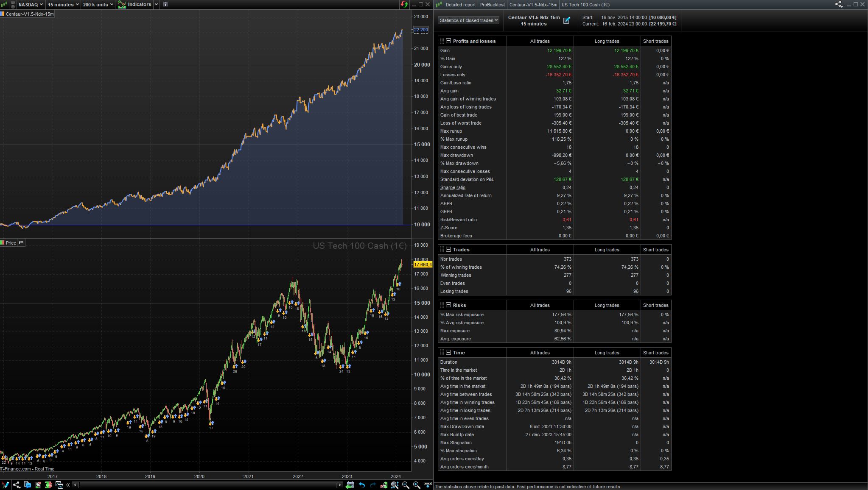Click the Z-Score link
This screenshot has height=490, width=868.
pyautogui.click(x=448, y=228)
